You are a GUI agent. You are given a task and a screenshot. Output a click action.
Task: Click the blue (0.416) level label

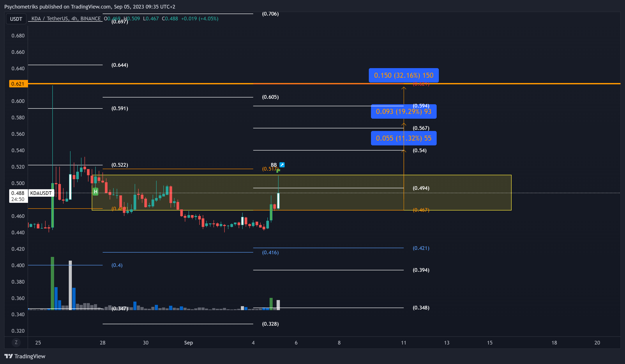pos(270,253)
